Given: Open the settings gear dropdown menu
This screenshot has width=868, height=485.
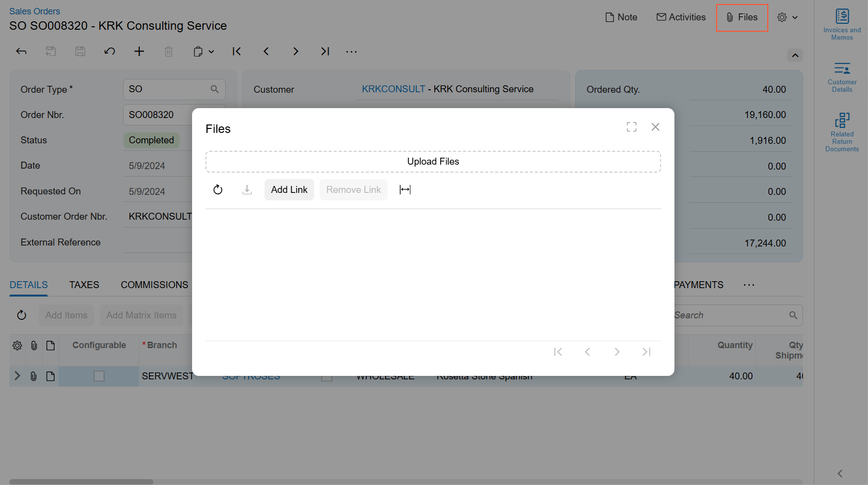Looking at the screenshot, I should point(787,17).
